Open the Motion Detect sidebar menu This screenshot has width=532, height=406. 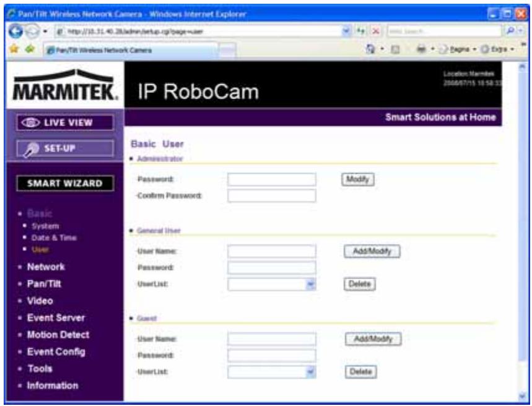point(58,335)
